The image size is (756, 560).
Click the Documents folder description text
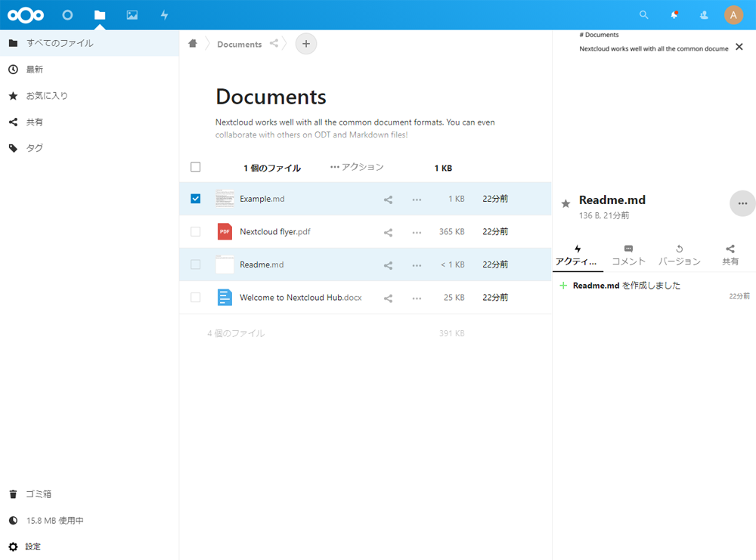click(355, 128)
